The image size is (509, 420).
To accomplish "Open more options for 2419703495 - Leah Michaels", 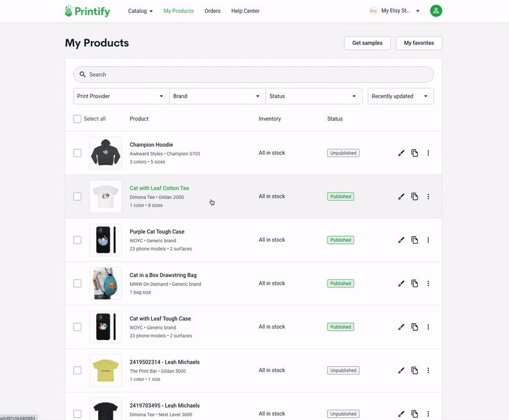I will tap(428, 414).
